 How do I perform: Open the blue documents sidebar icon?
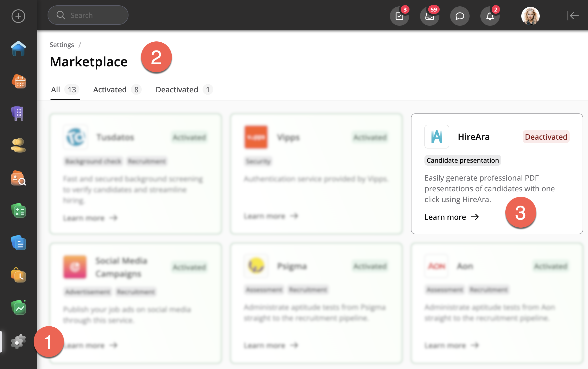tap(18, 243)
